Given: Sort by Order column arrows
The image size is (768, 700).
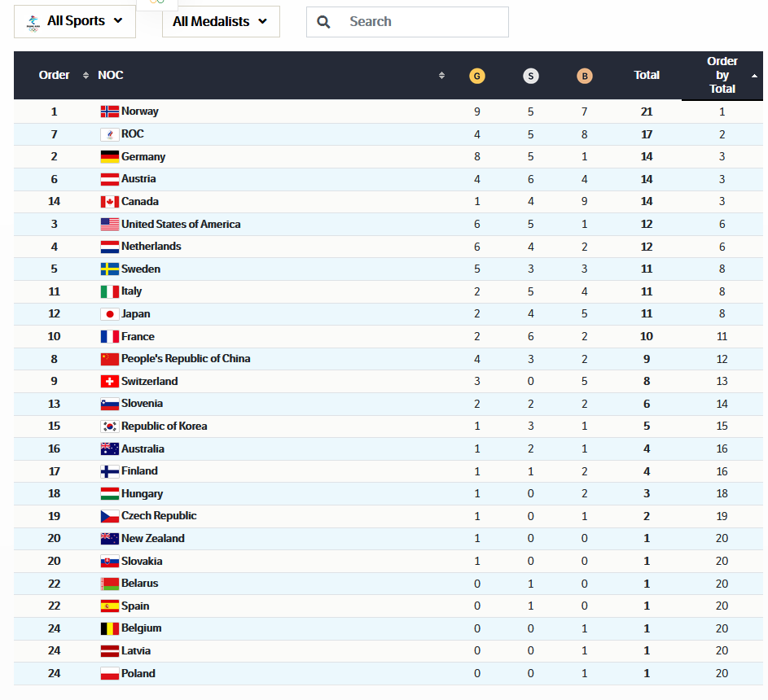Looking at the screenshot, I should tap(86, 76).
